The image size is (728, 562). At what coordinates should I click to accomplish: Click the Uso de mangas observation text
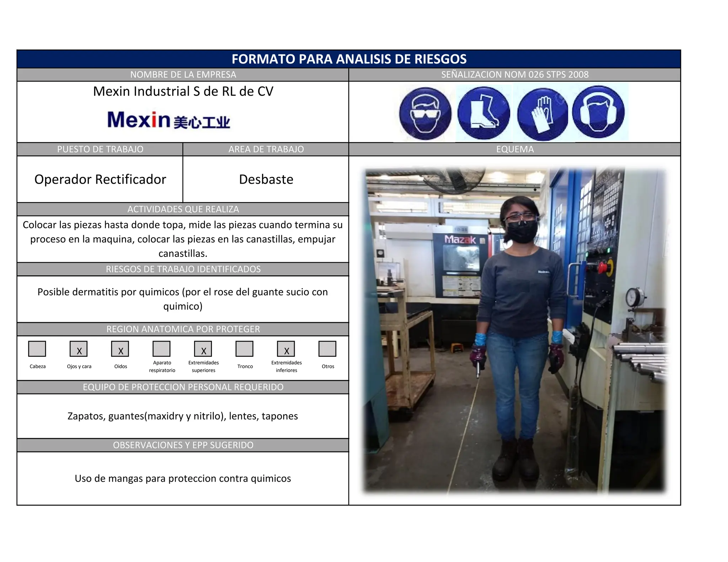click(183, 479)
